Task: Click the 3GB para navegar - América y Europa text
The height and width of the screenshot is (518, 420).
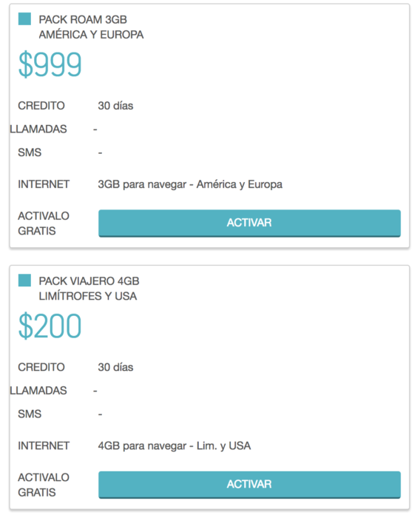Action: click(190, 184)
